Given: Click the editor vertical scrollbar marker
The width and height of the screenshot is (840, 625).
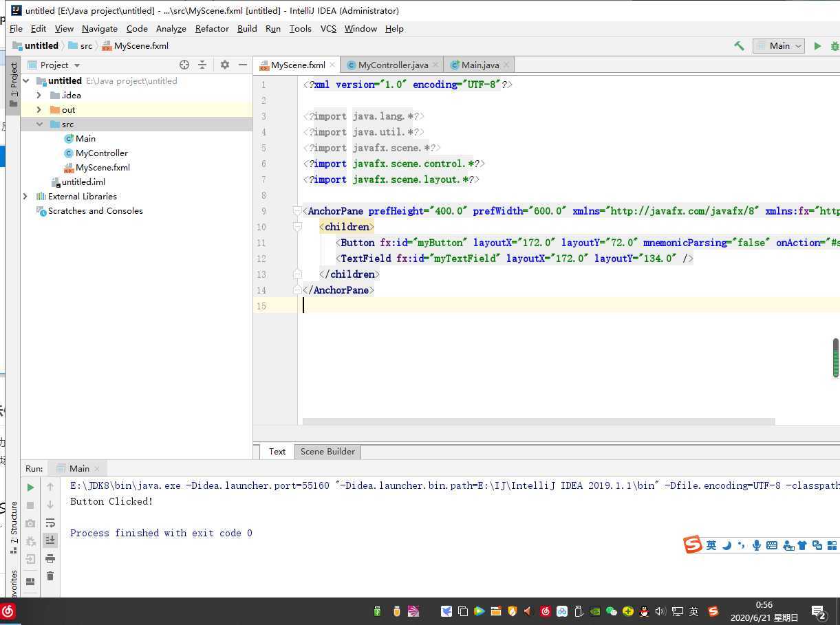Looking at the screenshot, I should [x=836, y=358].
